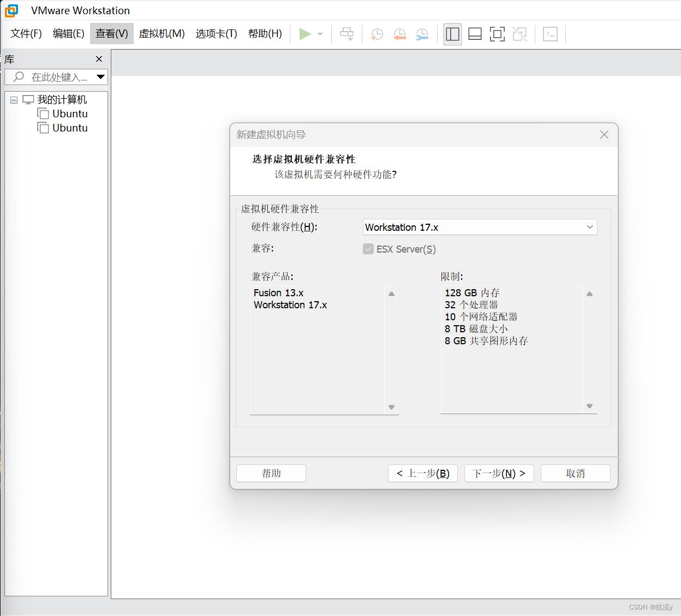Open the 虚拟机(M) menu
Viewport: 681px width, 616px height.
point(162,34)
